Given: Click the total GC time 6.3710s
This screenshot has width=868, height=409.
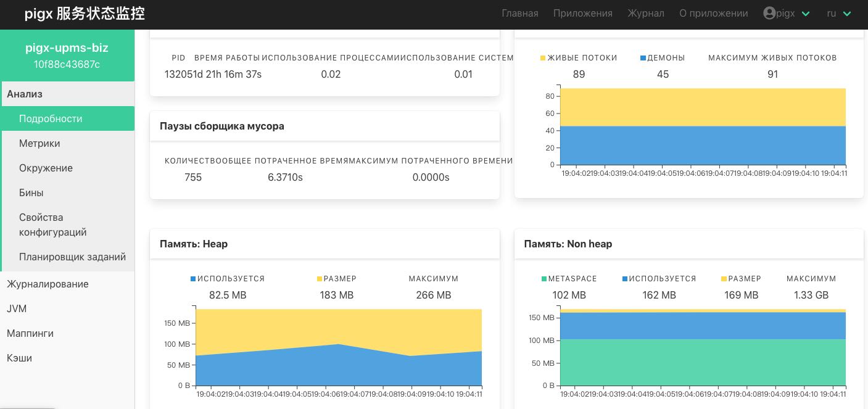Looking at the screenshot, I should pos(285,177).
